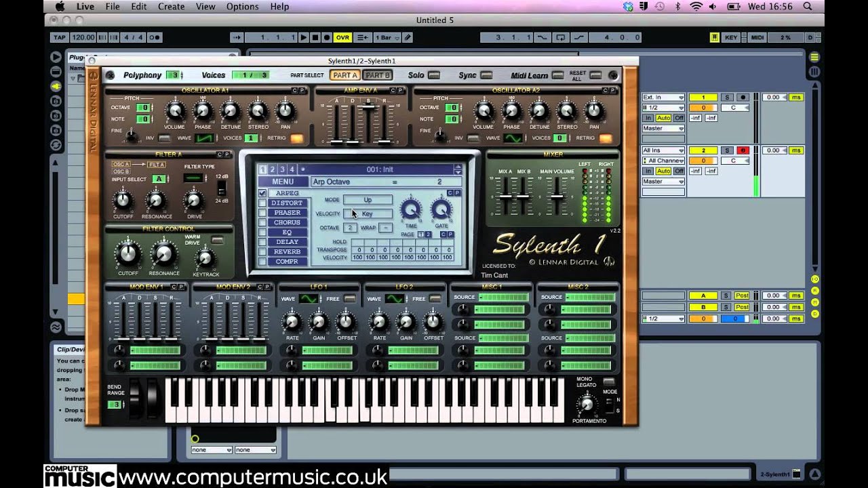Open the Wi-Fi status menu
This screenshot has width=868, height=488.
click(x=696, y=6)
